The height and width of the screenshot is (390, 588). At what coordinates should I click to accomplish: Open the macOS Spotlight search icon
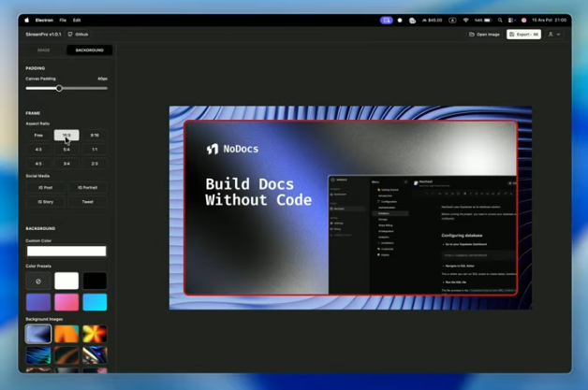(x=500, y=20)
